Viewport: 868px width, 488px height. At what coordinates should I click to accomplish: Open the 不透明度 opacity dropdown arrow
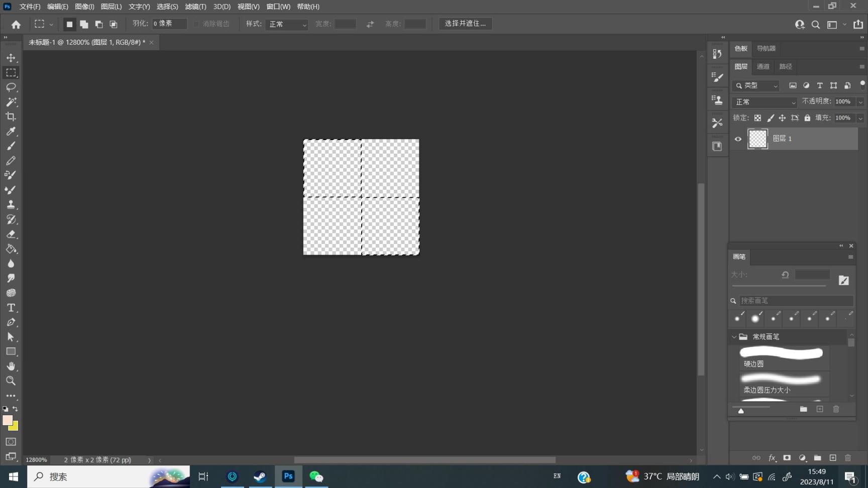pos(860,102)
